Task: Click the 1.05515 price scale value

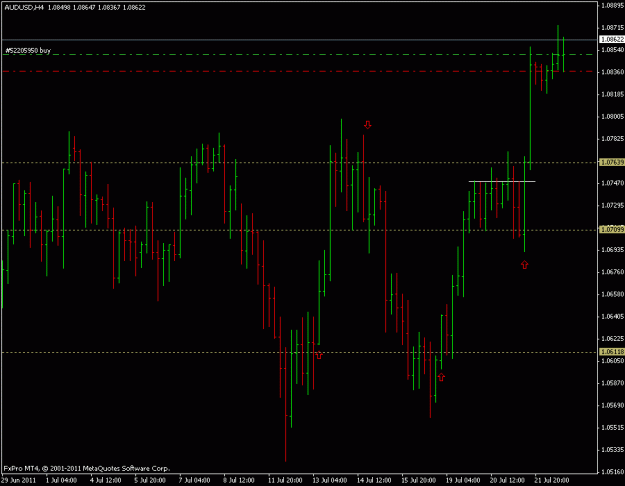Action: click(612, 428)
